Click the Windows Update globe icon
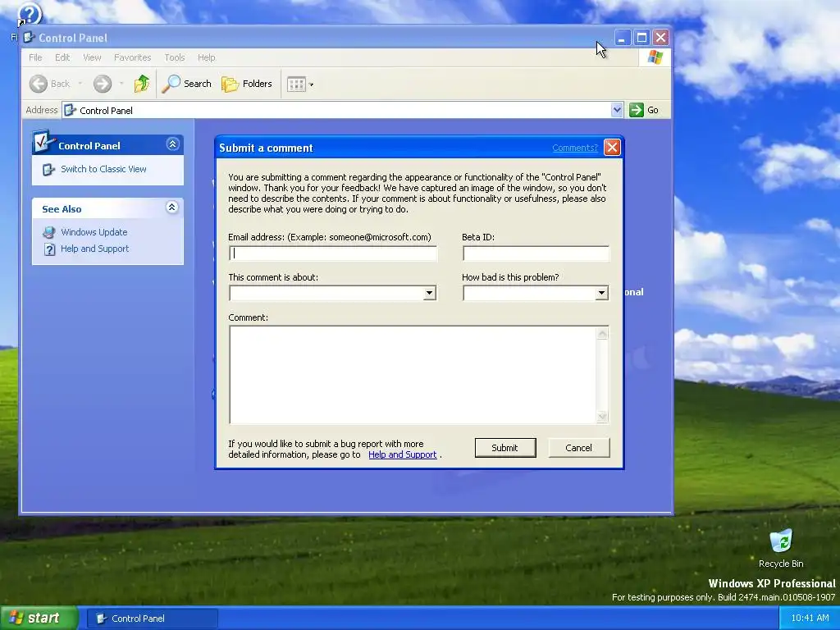 pos(49,232)
